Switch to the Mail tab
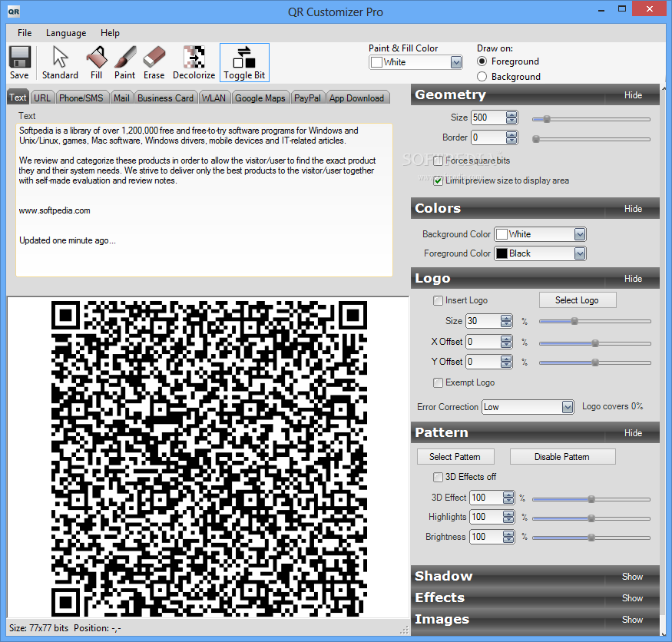 pos(121,98)
